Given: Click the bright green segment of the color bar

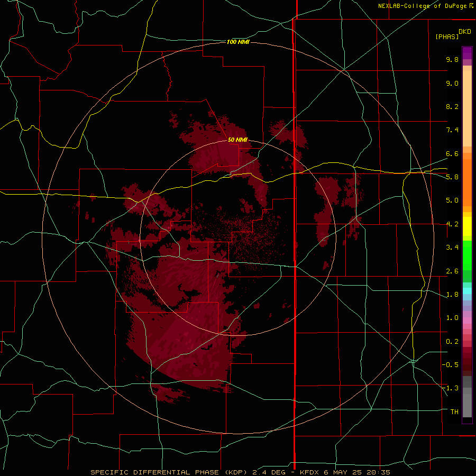Looking at the screenshot, I should click(467, 255).
